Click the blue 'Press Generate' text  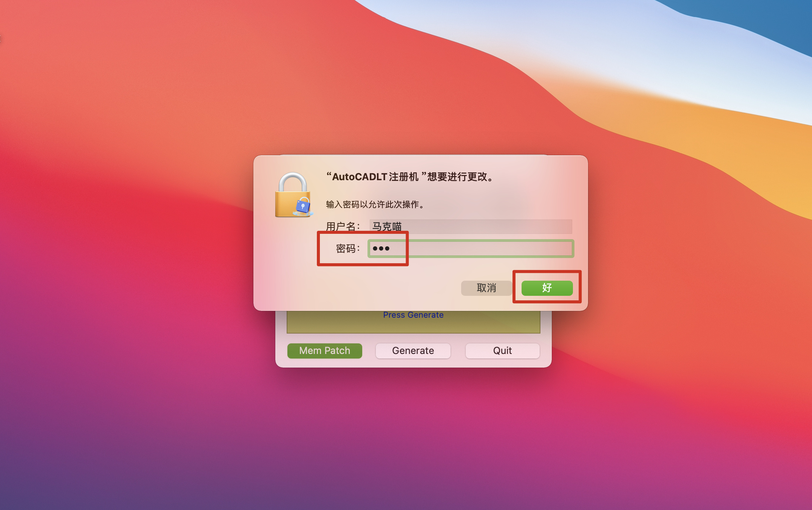click(413, 315)
